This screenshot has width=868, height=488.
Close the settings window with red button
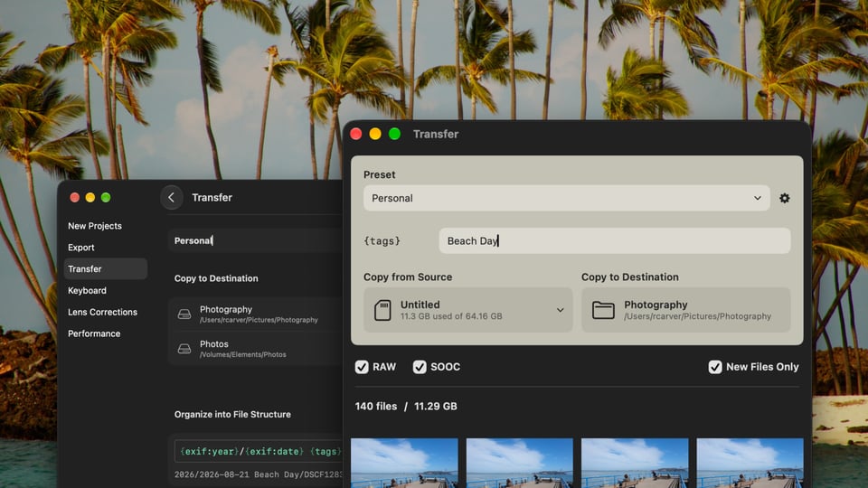(x=75, y=198)
